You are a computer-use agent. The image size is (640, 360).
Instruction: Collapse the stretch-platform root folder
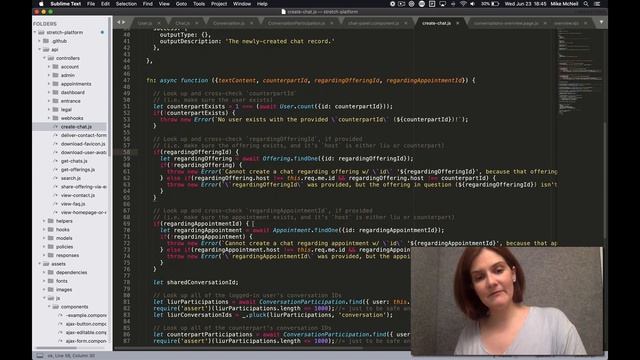pos(35,32)
